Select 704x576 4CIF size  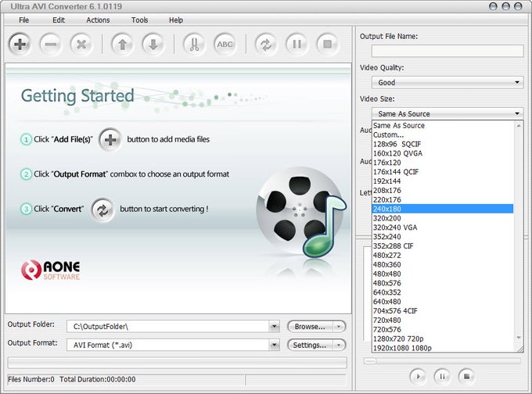pyautogui.click(x=443, y=311)
